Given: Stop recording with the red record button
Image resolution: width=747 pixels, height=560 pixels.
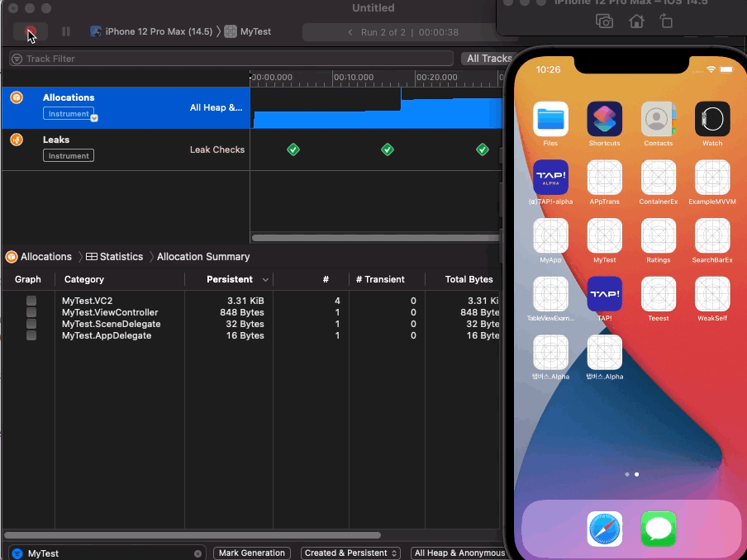Looking at the screenshot, I should (30, 32).
